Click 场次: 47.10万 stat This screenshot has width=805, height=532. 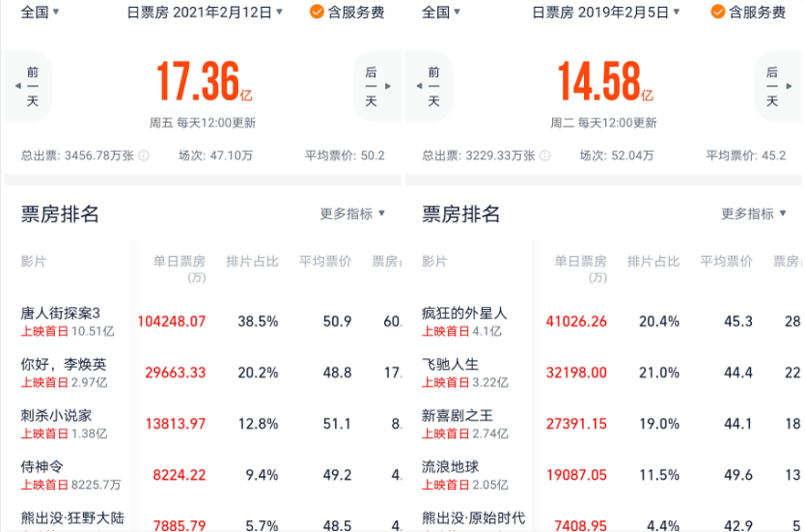coord(215,155)
